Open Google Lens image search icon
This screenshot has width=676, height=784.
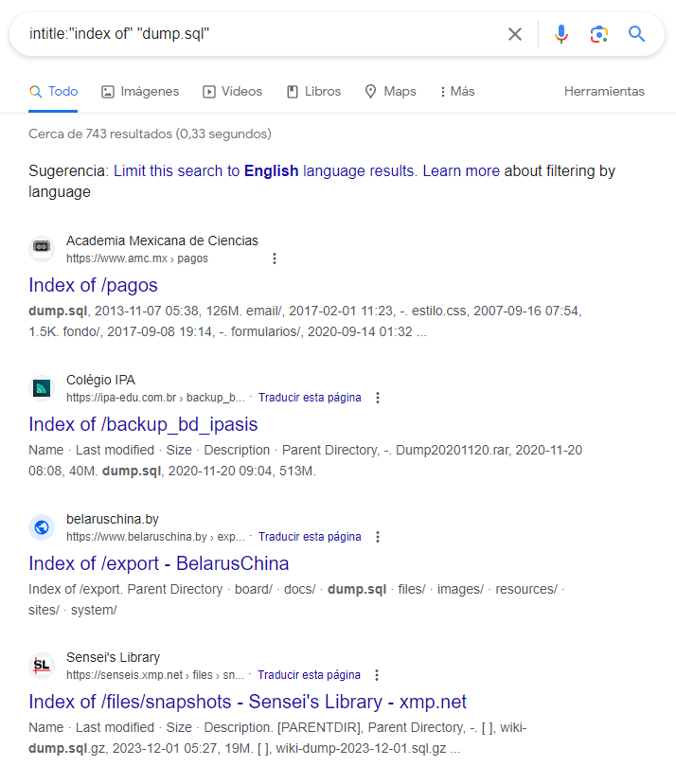tap(598, 34)
